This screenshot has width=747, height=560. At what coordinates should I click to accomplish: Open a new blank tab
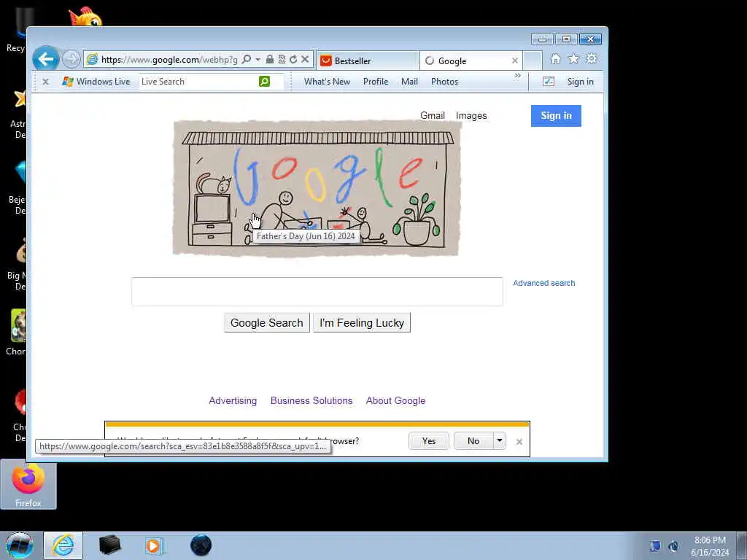533,61
